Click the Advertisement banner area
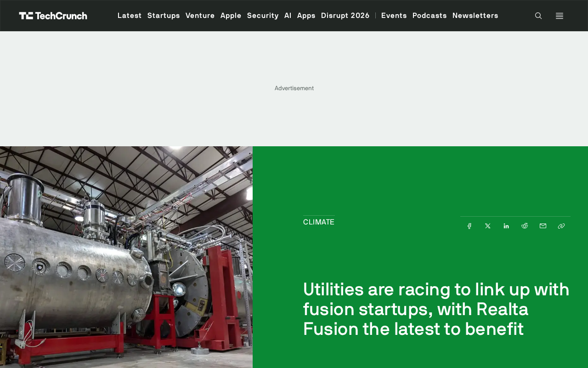 point(294,88)
